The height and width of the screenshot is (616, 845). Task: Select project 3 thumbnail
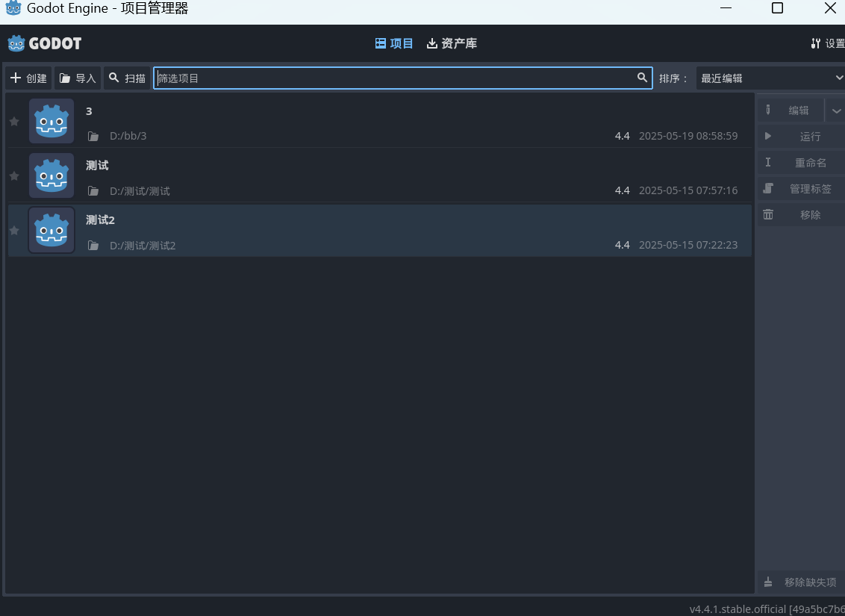click(x=52, y=121)
